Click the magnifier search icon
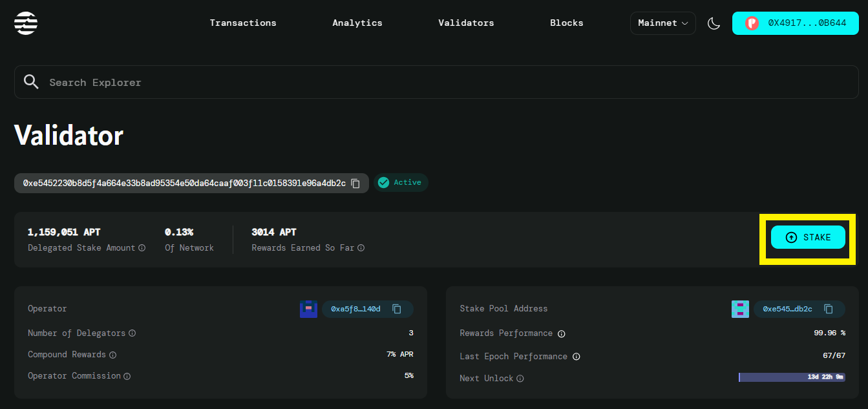Viewport: 868px width, 409px height. (31, 82)
